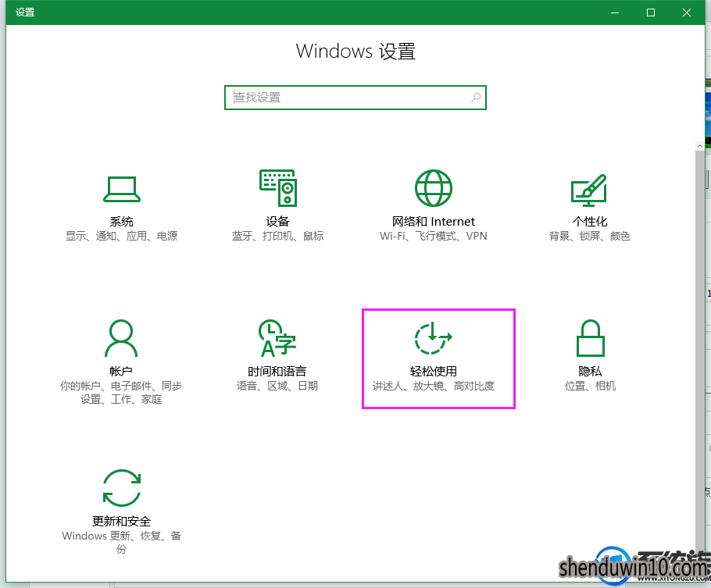Viewport: 711px width, 588px height.
Task: Click the scrollbar up arrow
Action: pos(699,146)
